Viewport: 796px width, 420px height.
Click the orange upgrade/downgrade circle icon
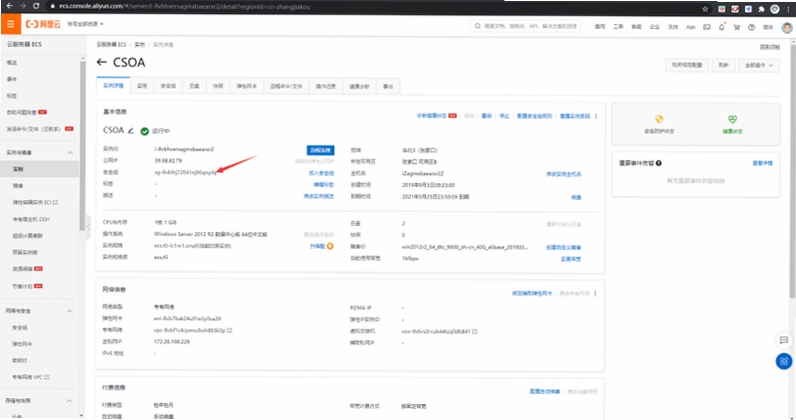330,246
